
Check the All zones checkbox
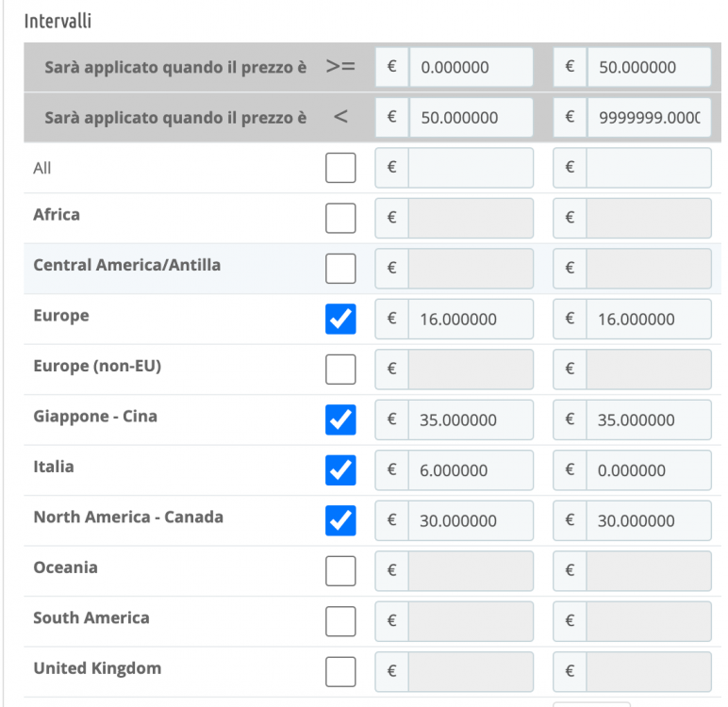pyautogui.click(x=340, y=168)
